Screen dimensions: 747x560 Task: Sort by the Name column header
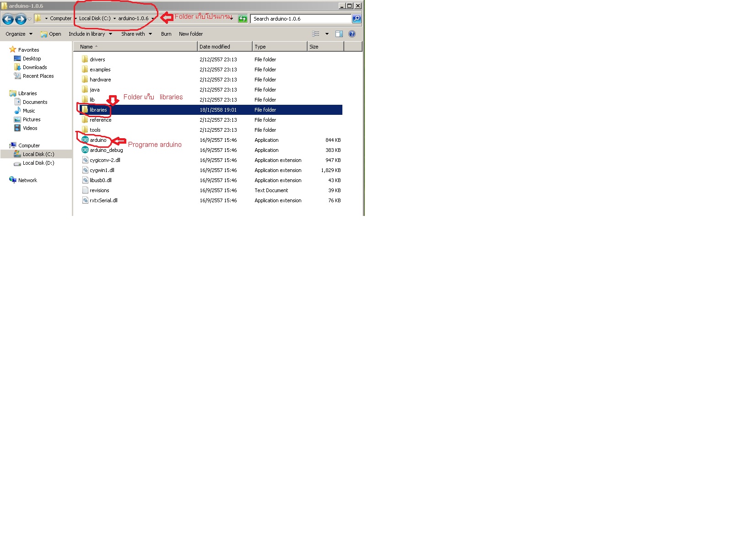click(135, 47)
